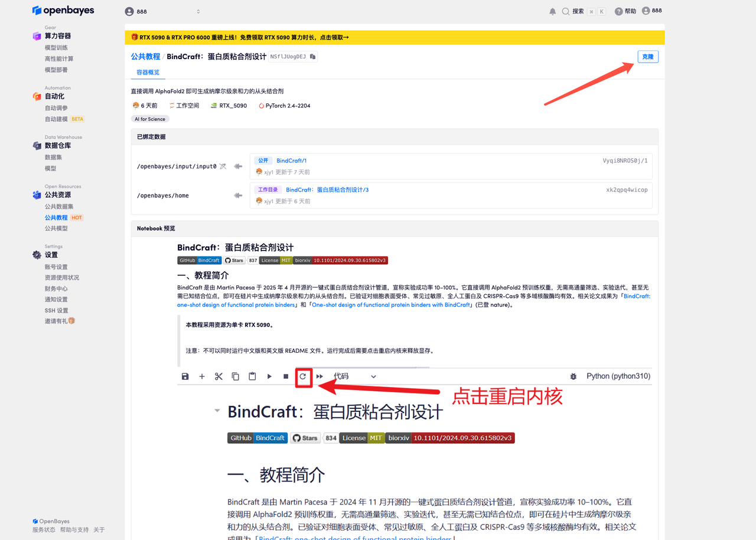Viewport: 756px width, 540px height.
Task: Cut the selected cell with scissors icon
Action: click(x=219, y=376)
